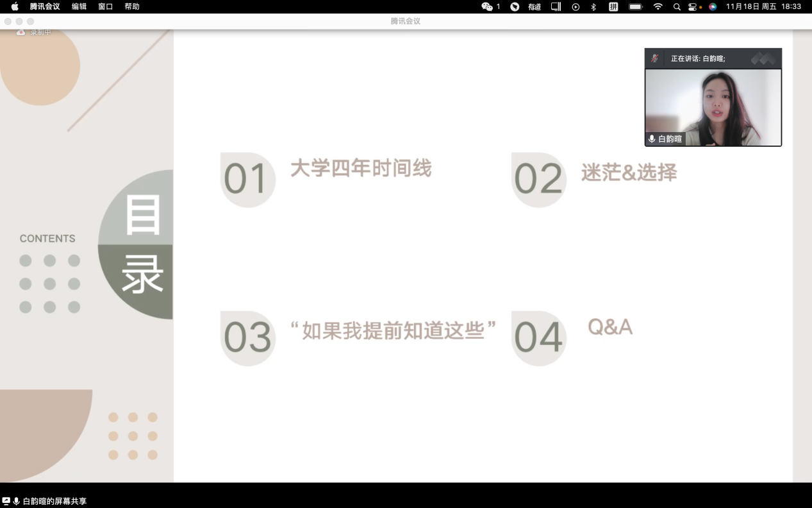Open the 编辑 (Edit) menu
The width and height of the screenshot is (812, 508).
click(79, 6)
